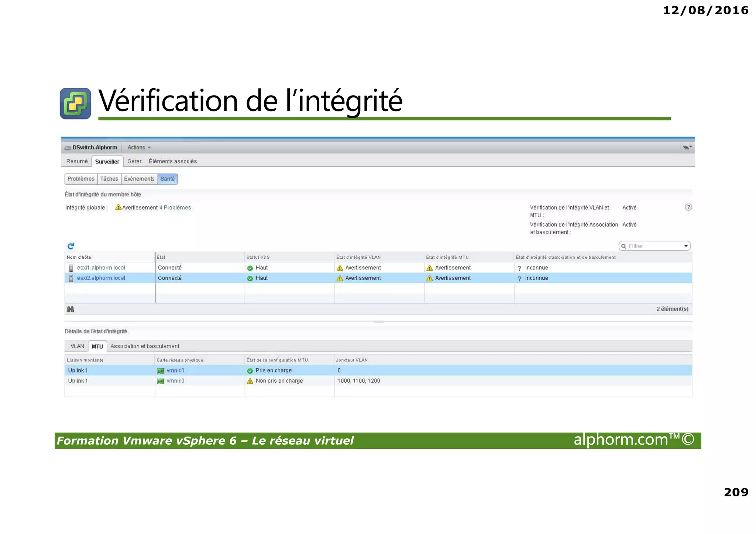Sort by the Carte réseau physique column header

coord(200,360)
